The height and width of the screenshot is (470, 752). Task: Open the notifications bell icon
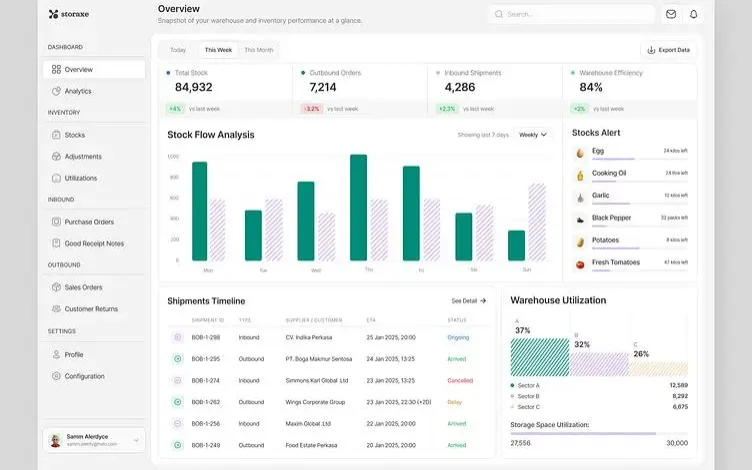click(x=693, y=14)
